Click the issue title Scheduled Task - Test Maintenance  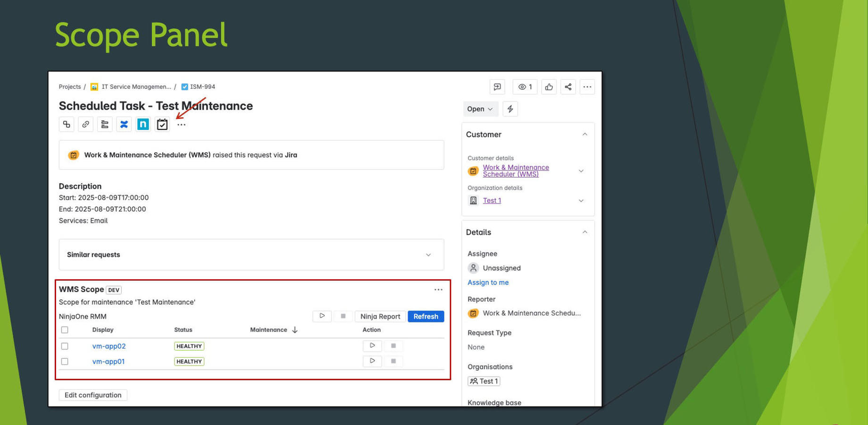point(156,106)
